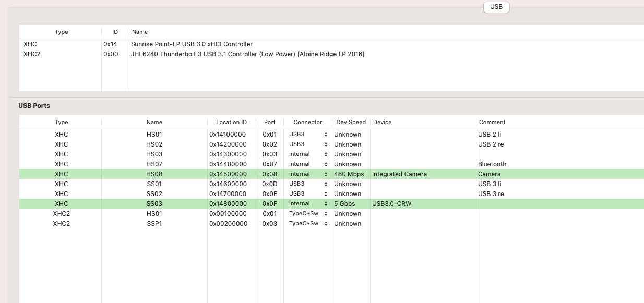Open Connector dropdown for HS08 camera row
Viewport: 644px width, 303px height.
tap(308, 174)
